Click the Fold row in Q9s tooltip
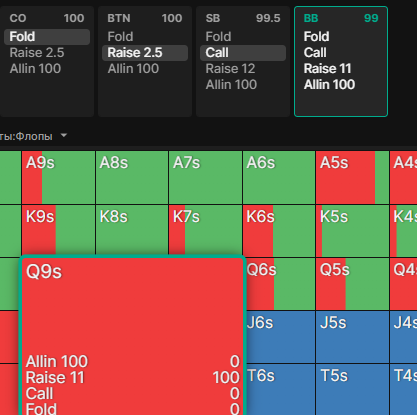This screenshot has height=415, width=417. pos(133,409)
